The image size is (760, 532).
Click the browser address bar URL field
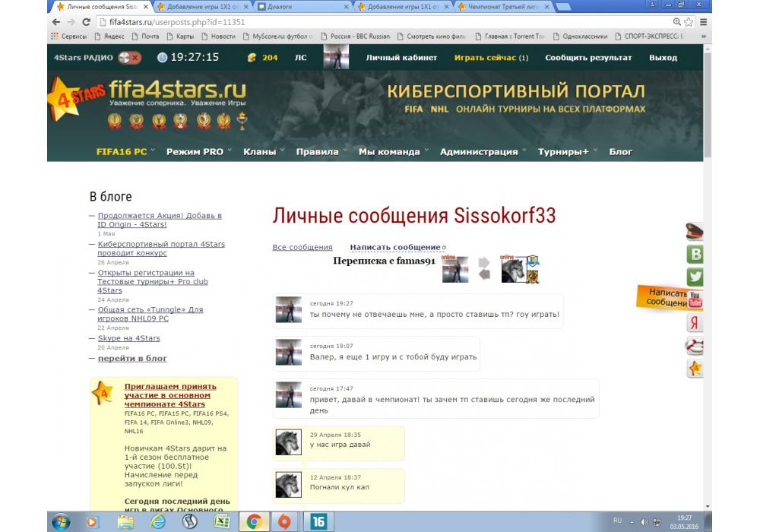point(380,22)
